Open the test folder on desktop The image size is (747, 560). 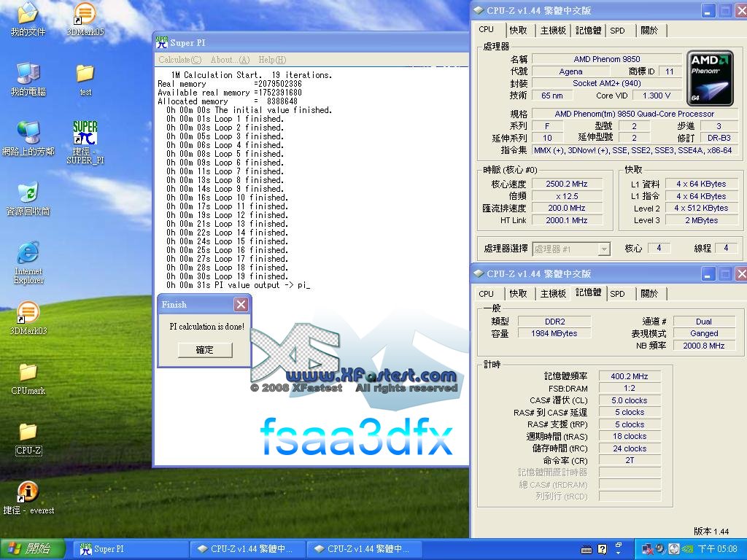[85, 74]
